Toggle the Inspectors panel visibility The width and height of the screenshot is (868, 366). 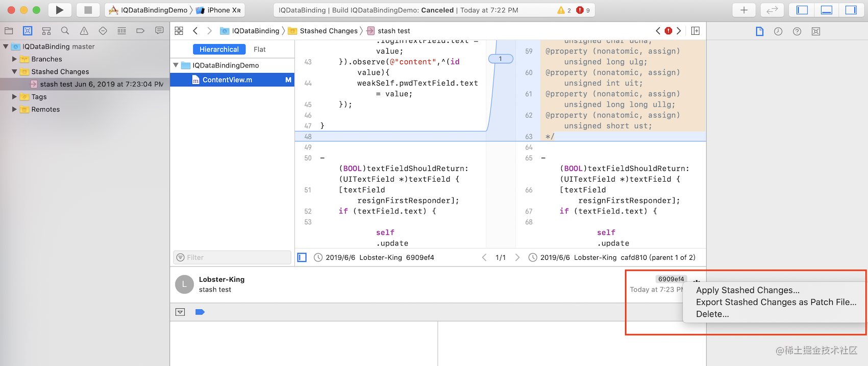851,10
